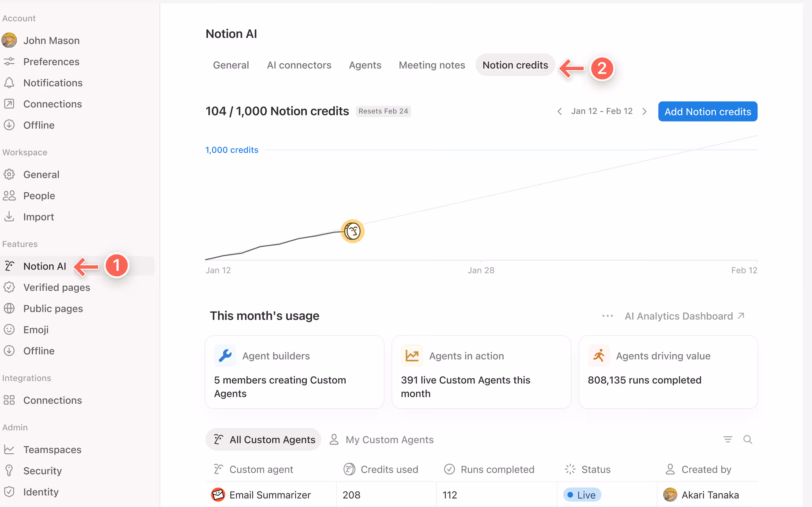The width and height of the screenshot is (812, 507).
Task: Select the Verified pages badge icon
Action: (9, 287)
